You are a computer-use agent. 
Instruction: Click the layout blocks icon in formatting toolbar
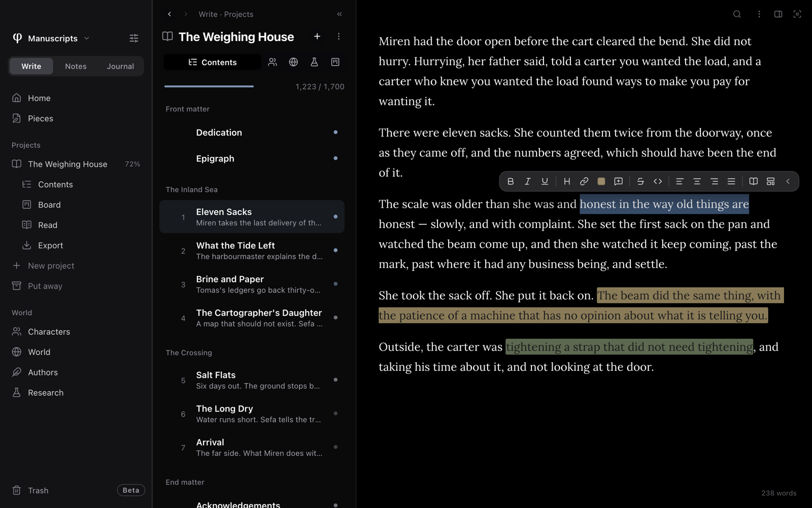770,181
